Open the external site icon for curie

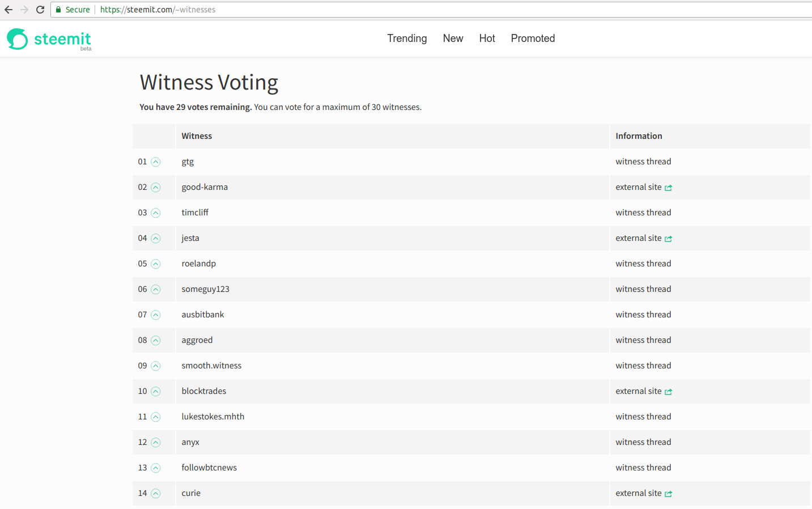669,494
